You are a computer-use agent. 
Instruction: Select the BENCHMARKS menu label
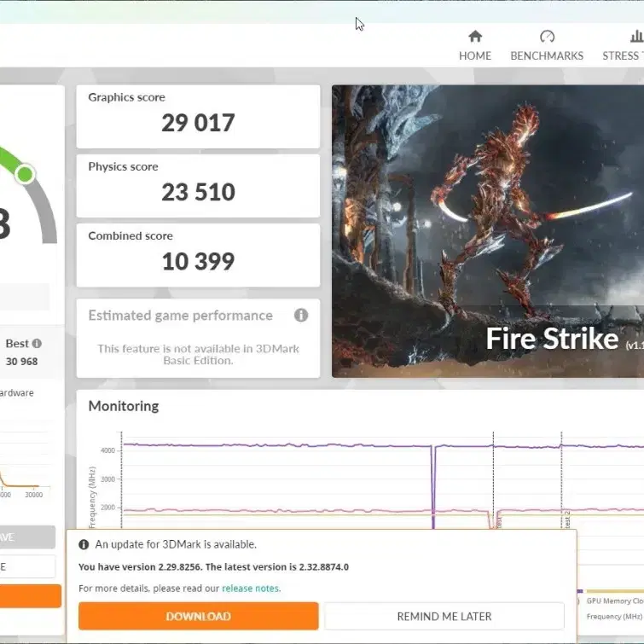547,55
